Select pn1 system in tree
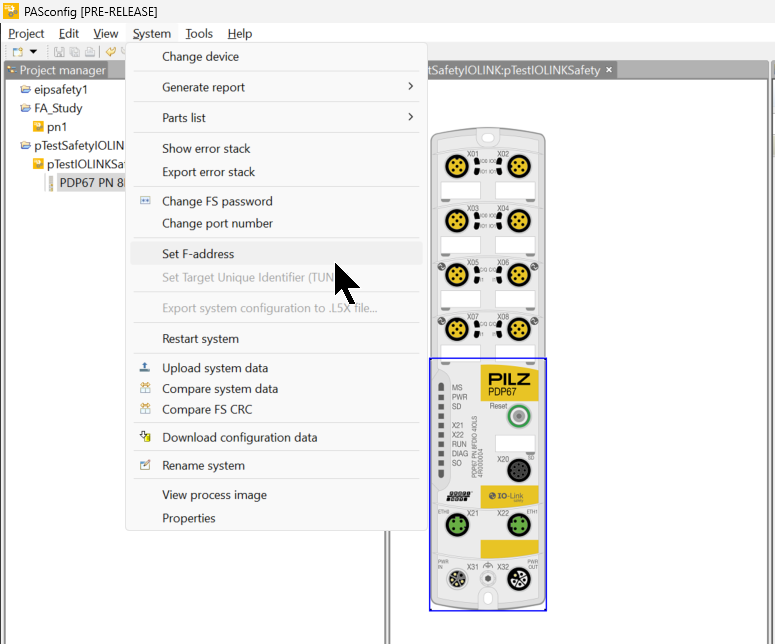 tap(56, 127)
